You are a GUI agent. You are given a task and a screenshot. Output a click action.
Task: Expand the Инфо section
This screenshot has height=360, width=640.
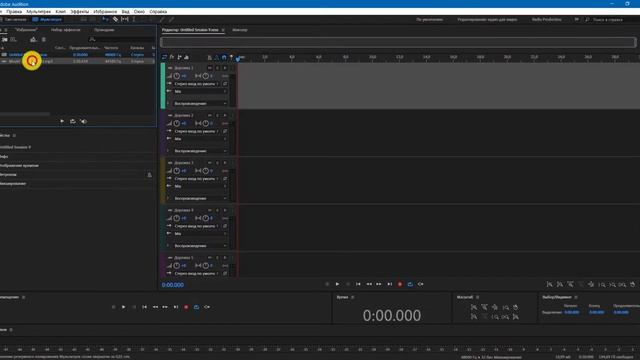tap(4, 156)
